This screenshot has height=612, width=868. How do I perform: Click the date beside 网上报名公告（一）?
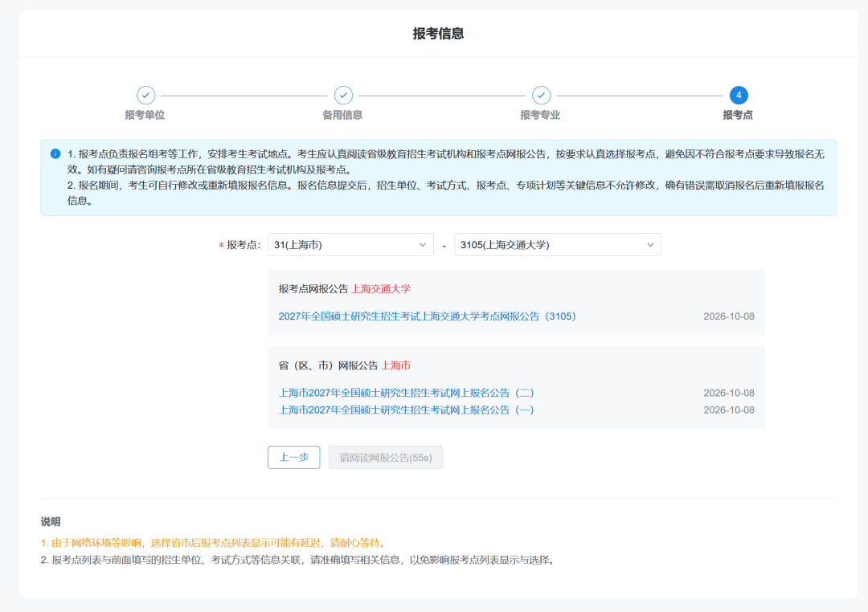pyautogui.click(x=728, y=410)
